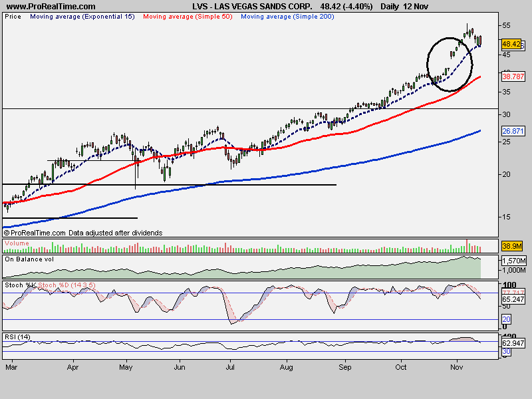532x399 pixels.
Task: Select the LVS - LAS VEGAS SANDS CORP. title
Action: click(x=252, y=7)
